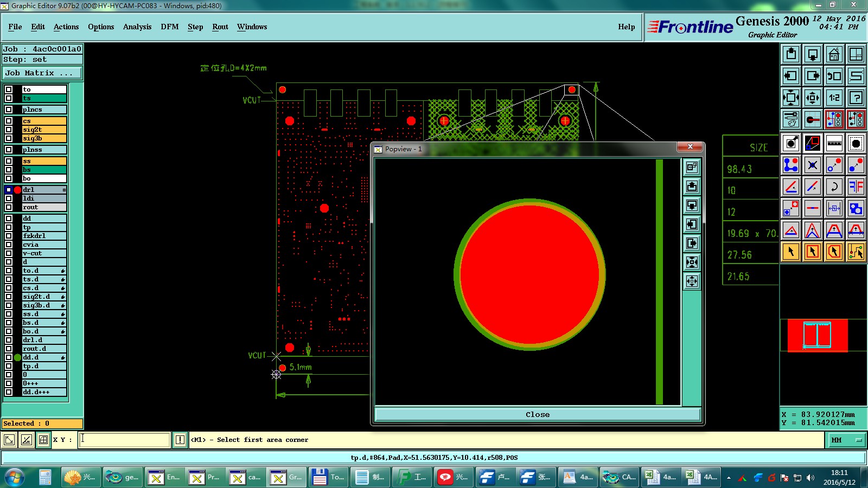
Task: Click the Close button in Popview
Action: pos(538,414)
